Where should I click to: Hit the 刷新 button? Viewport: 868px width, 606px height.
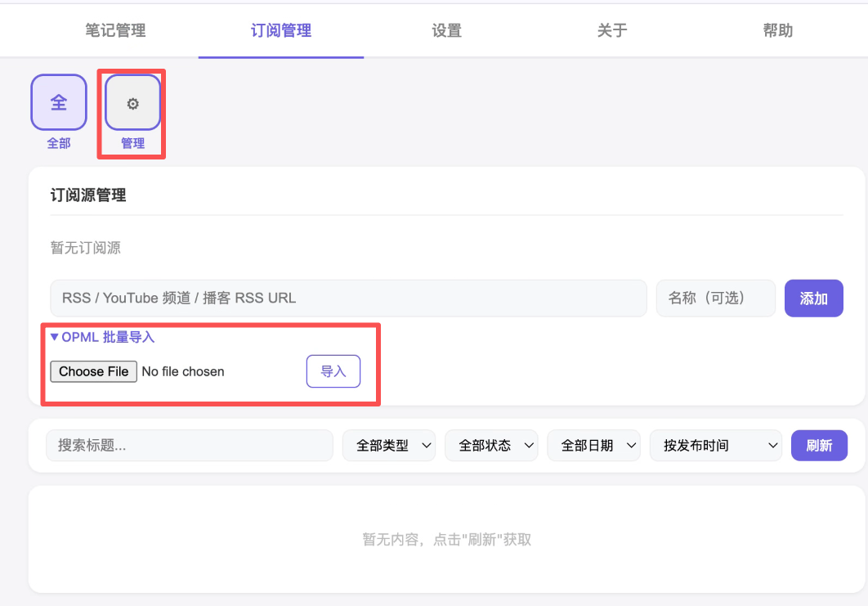click(819, 446)
